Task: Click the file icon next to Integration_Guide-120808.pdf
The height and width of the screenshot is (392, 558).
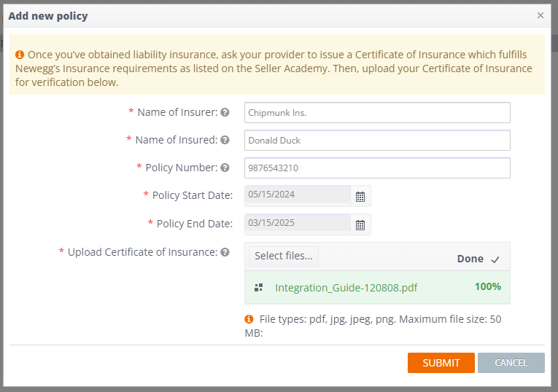Action: pos(259,288)
